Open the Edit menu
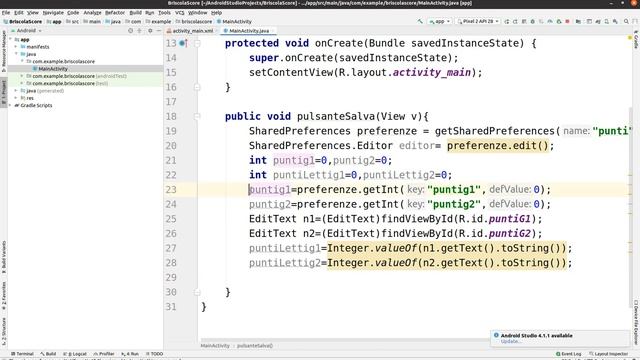Image resolution: width=640 pixels, height=360 pixels. 19,13
